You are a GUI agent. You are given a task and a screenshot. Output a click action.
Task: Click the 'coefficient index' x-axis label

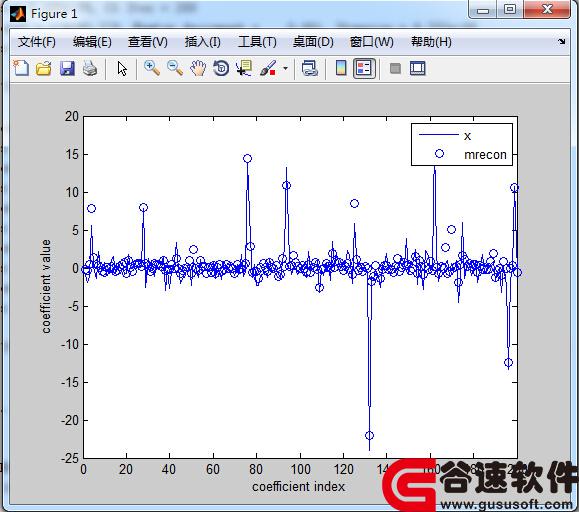pos(298,487)
